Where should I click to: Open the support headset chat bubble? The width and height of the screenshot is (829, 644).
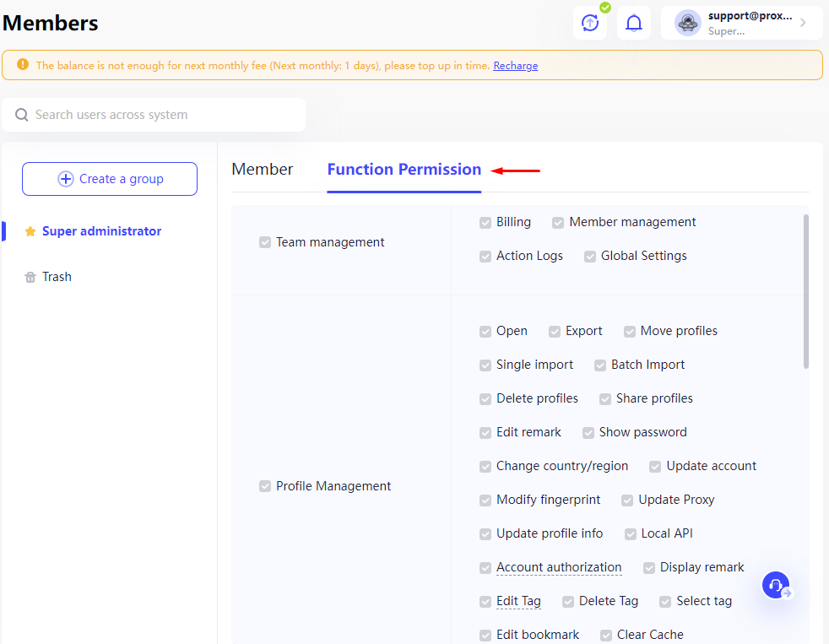tap(776, 585)
